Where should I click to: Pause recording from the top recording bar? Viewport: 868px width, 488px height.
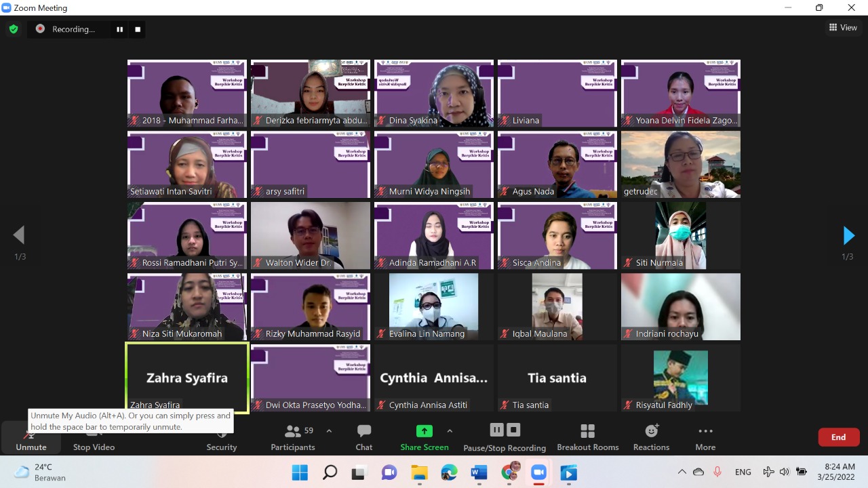coord(120,29)
